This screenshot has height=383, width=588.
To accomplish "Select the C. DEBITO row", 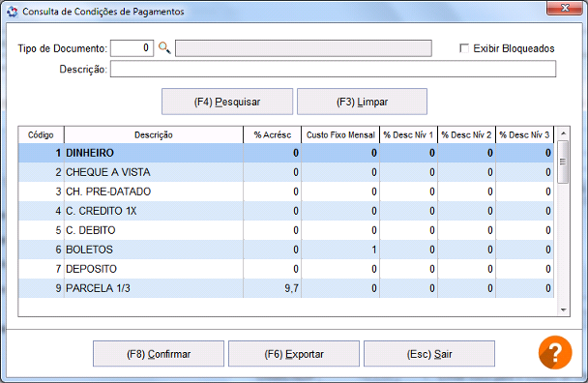I will pos(286,230).
